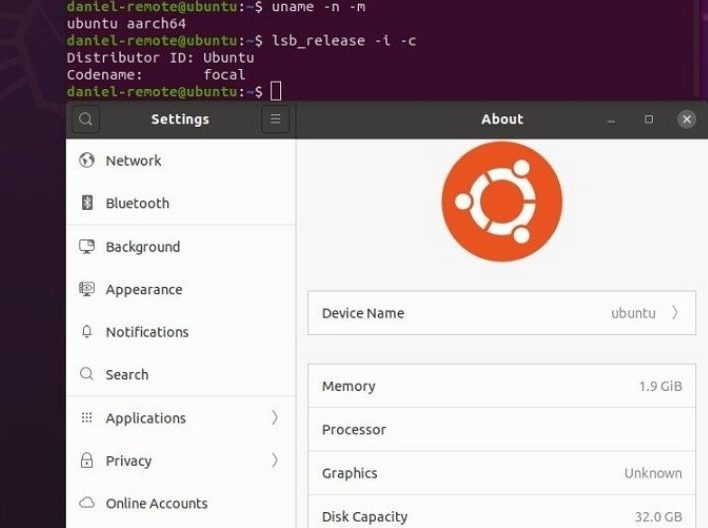Click the Network globe icon

87,160
